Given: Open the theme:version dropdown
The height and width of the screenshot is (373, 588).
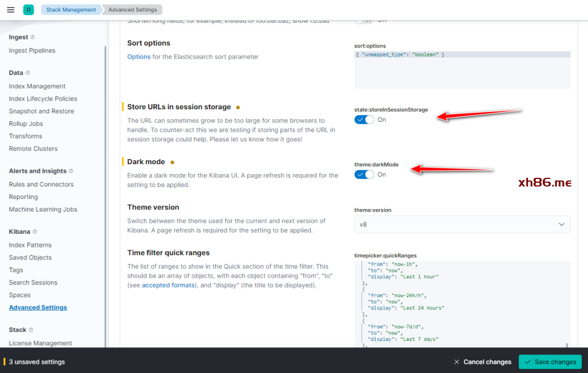Looking at the screenshot, I should (462, 225).
